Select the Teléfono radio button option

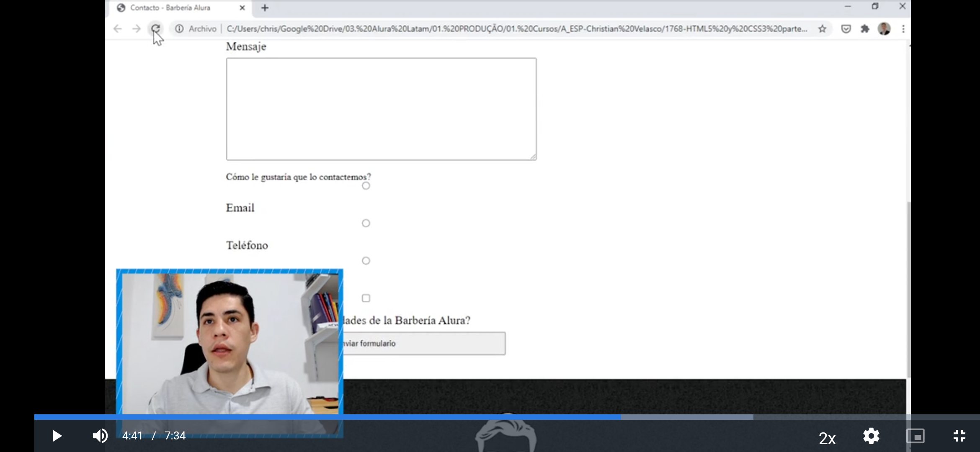(366, 260)
